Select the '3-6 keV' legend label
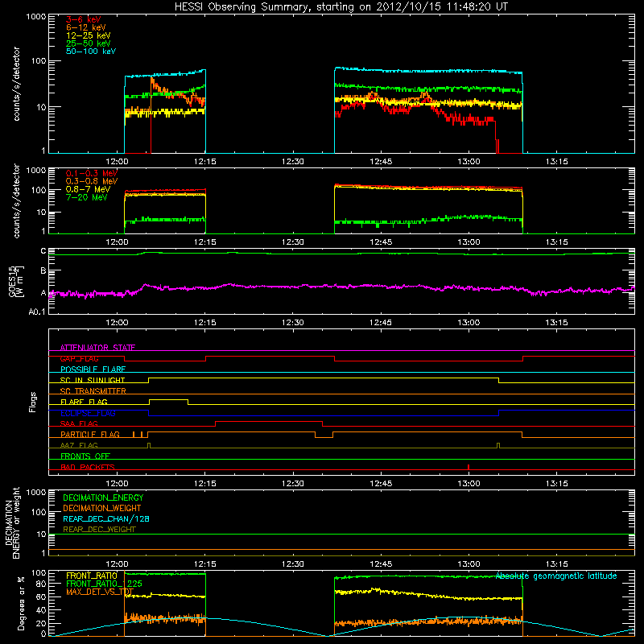 pos(83,19)
